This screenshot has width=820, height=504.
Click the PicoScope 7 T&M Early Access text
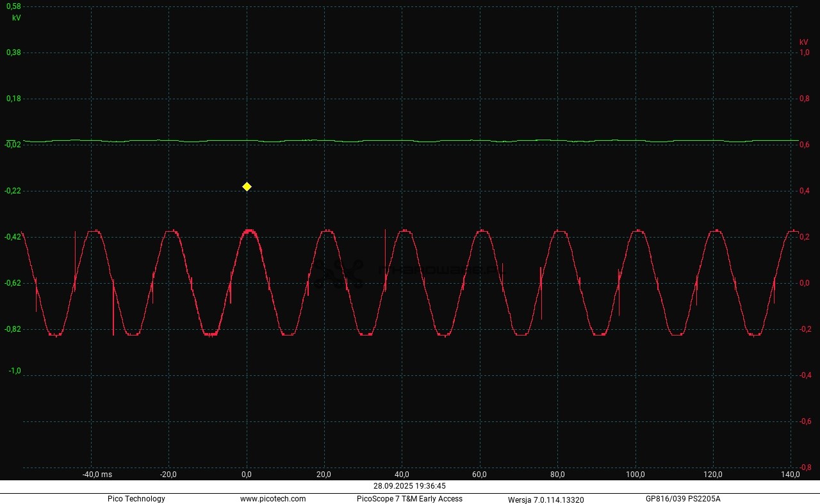[409, 499]
